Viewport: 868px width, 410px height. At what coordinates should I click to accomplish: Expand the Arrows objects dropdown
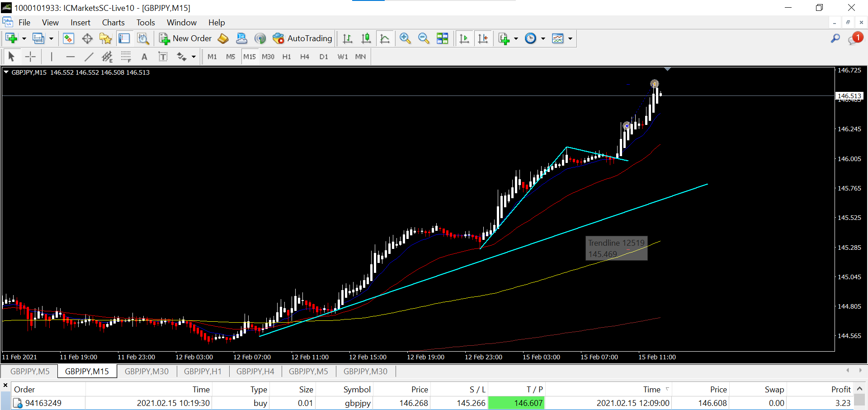pyautogui.click(x=193, y=57)
